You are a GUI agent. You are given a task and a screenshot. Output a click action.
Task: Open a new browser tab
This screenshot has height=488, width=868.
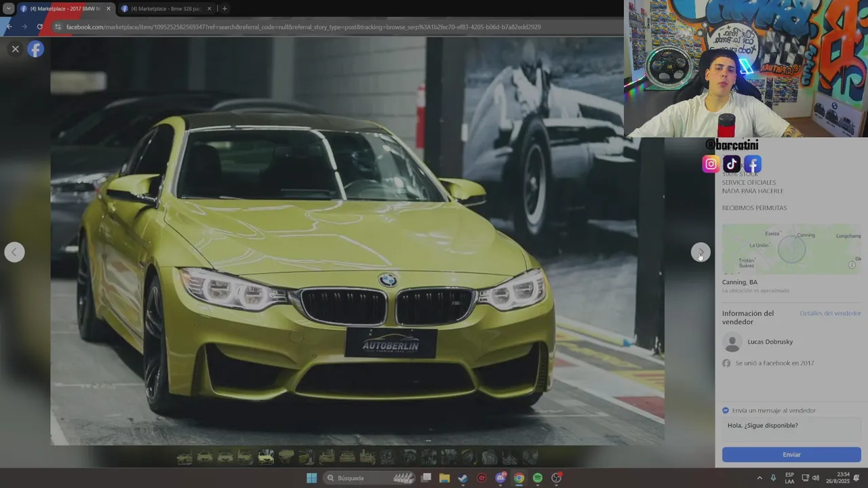[224, 9]
